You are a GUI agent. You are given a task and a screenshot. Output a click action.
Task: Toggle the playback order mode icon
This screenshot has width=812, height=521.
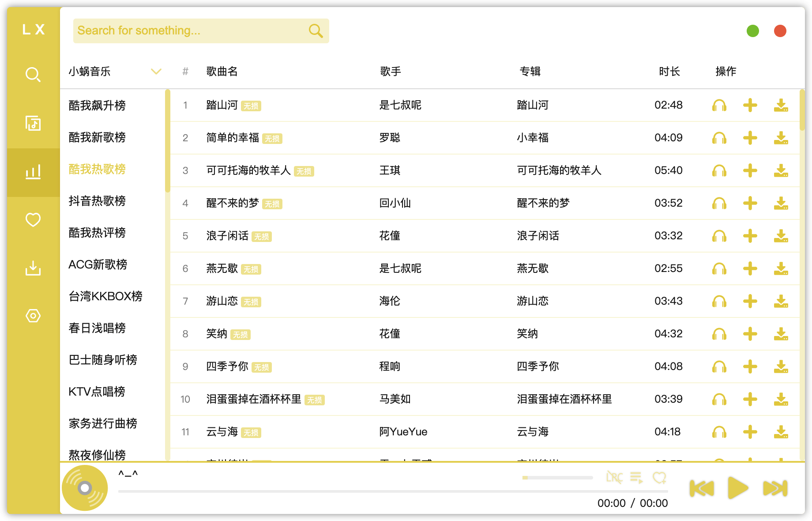636,477
